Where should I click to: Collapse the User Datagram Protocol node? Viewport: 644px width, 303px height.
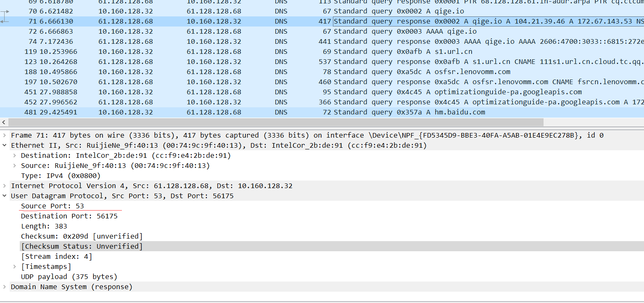(x=5, y=196)
